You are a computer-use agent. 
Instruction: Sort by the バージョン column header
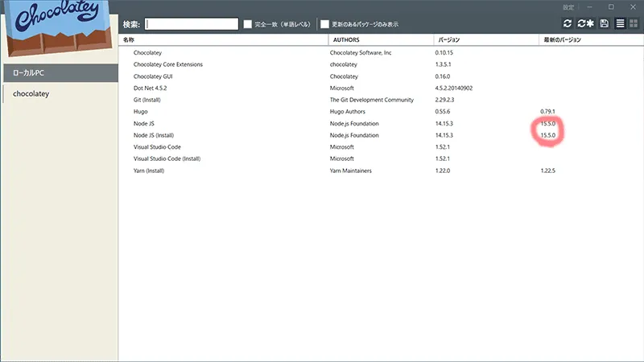[x=486, y=39]
